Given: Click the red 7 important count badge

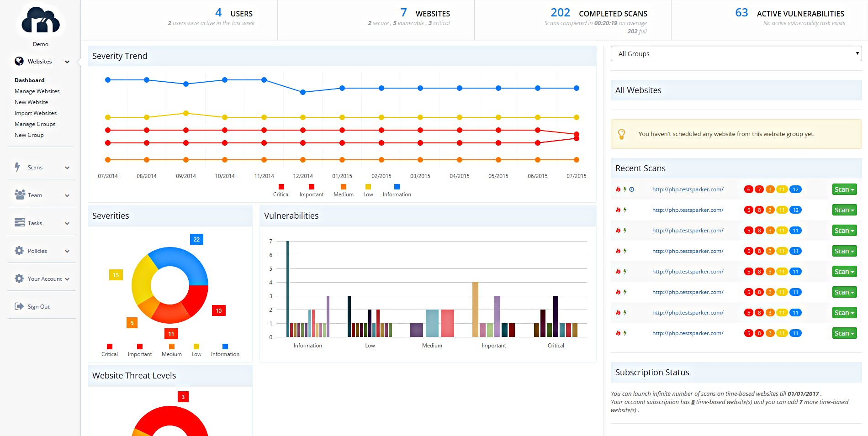Looking at the screenshot, I should (759, 189).
